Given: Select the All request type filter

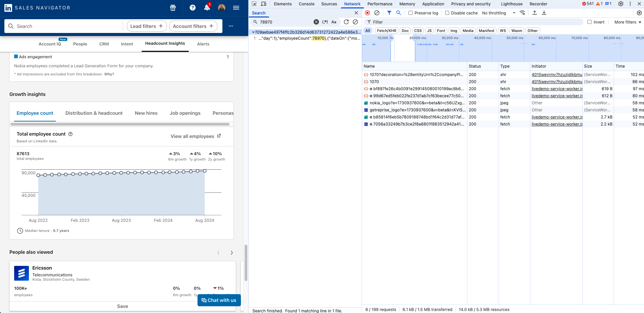Looking at the screenshot, I should pyautogui.click(x=368, y=31).
